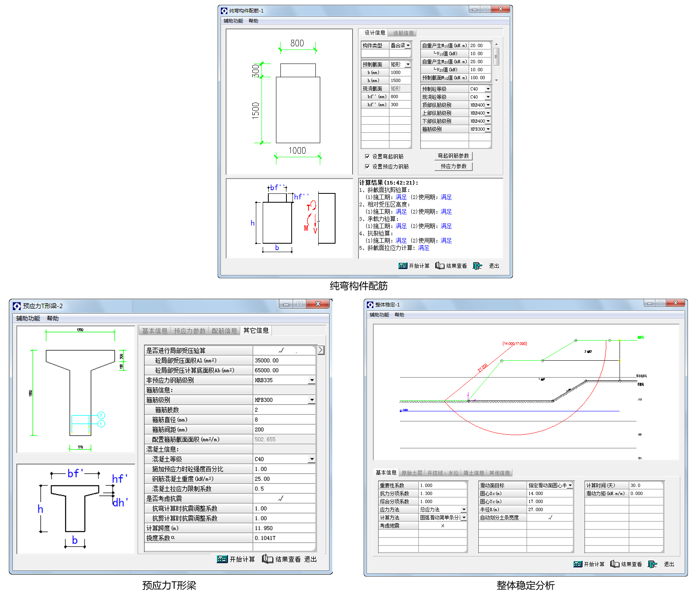The image size is (700, 614).
Task: Expand the 非预应力钢筋级别 HRB335 dropdown
Action: click(x=312, y=380)
